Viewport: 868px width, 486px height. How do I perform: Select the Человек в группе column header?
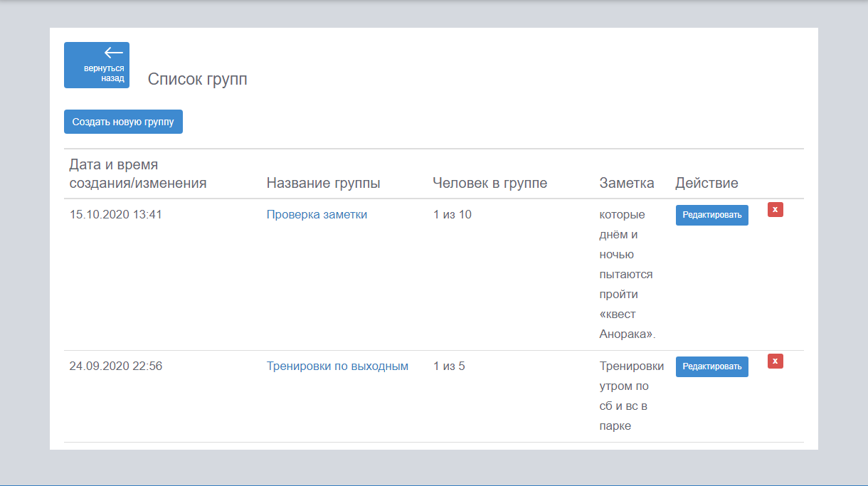489,183
